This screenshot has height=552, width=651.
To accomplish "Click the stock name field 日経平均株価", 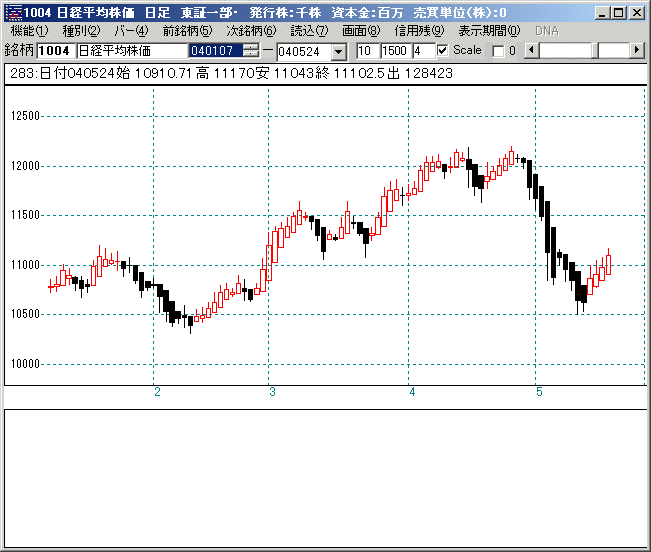I will [132, 51].
